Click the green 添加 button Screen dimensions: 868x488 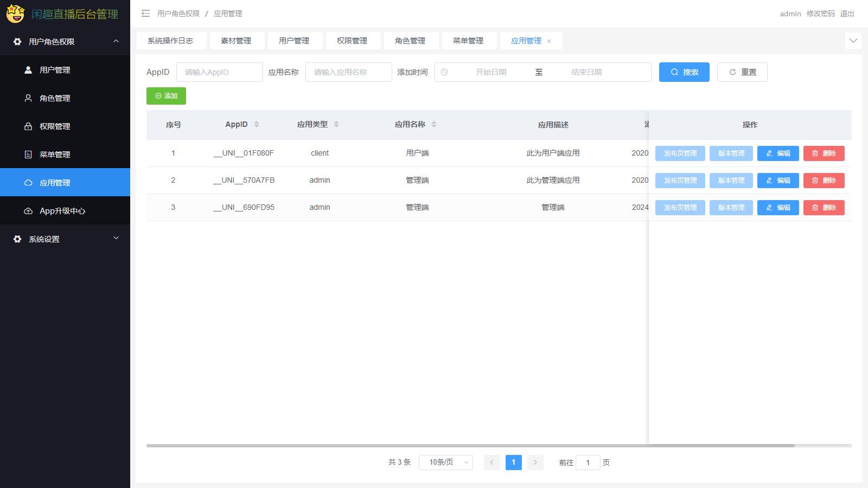[x=166, y=96]
